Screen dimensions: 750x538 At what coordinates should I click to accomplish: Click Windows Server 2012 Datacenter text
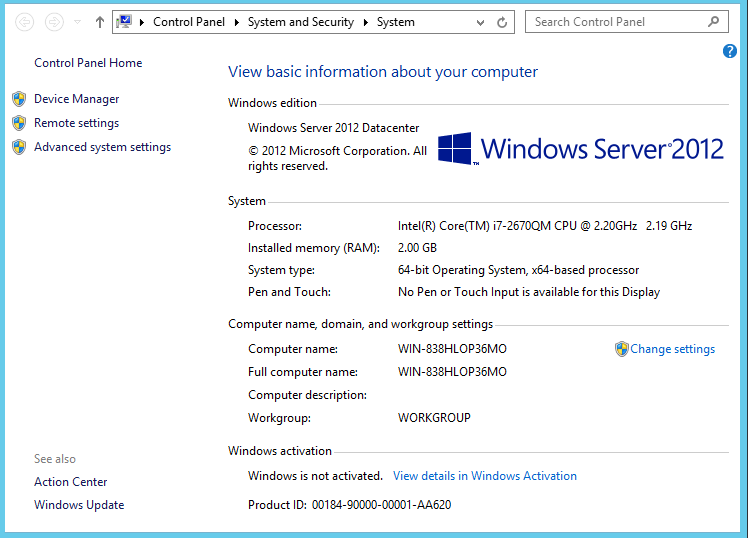click(333, 128)
